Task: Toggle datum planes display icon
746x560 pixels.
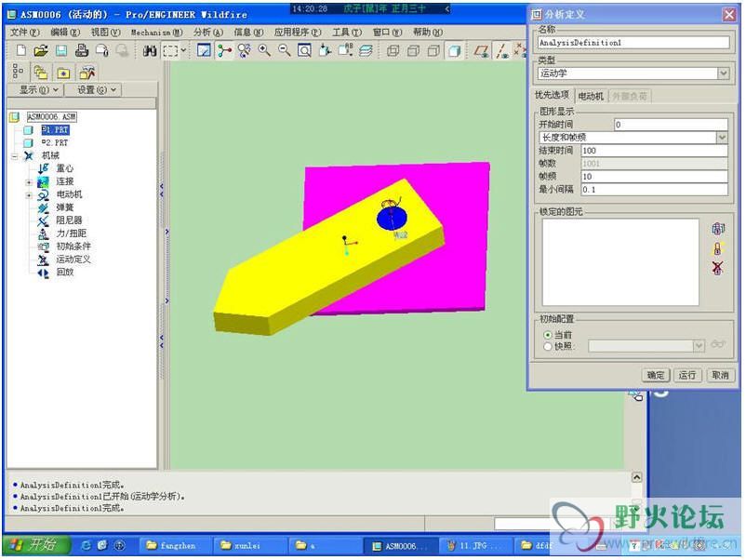Action: click(x=481, y=50)
